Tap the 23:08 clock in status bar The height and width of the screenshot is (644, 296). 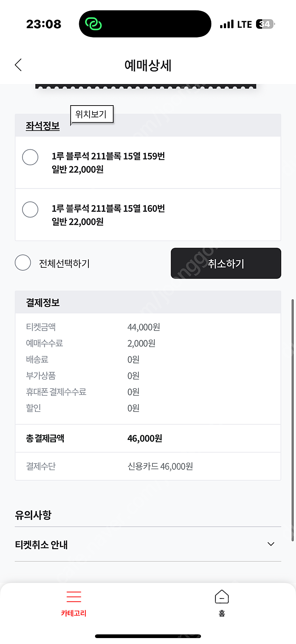(x=44, y=24)
